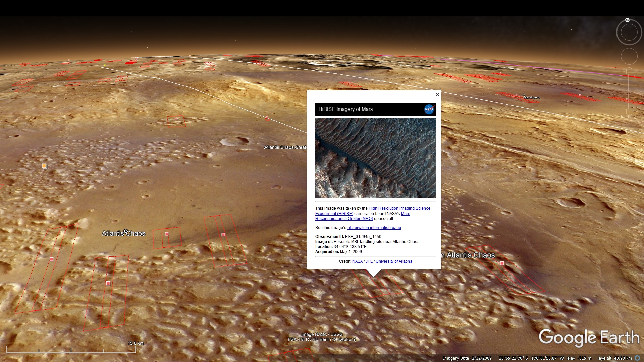Open the University of Arizona credit link

(394, 261)
